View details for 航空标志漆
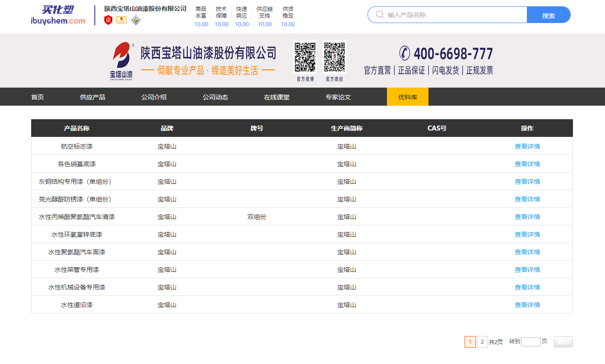 [527, 146]
